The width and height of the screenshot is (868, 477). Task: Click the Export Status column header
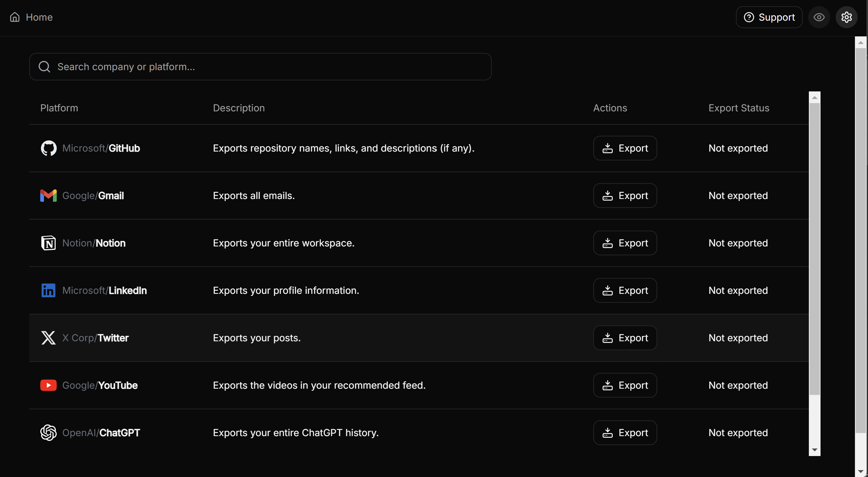tap(739, 108)
